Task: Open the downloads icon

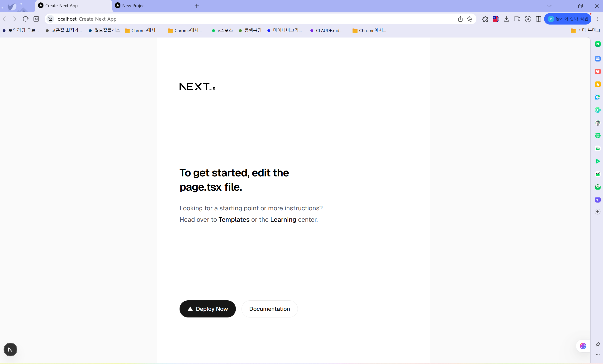Action: [x=506, y=19]
